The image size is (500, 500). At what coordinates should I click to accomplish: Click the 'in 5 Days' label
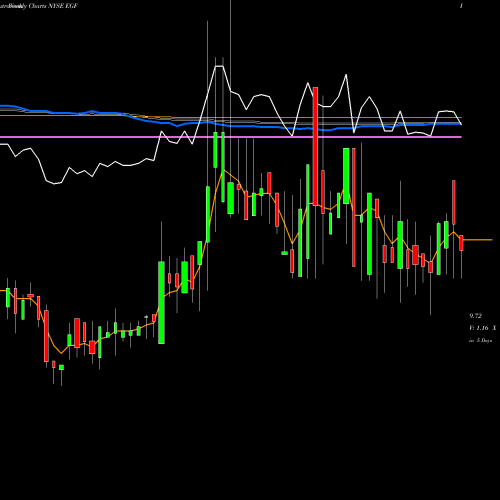point(480,340)
